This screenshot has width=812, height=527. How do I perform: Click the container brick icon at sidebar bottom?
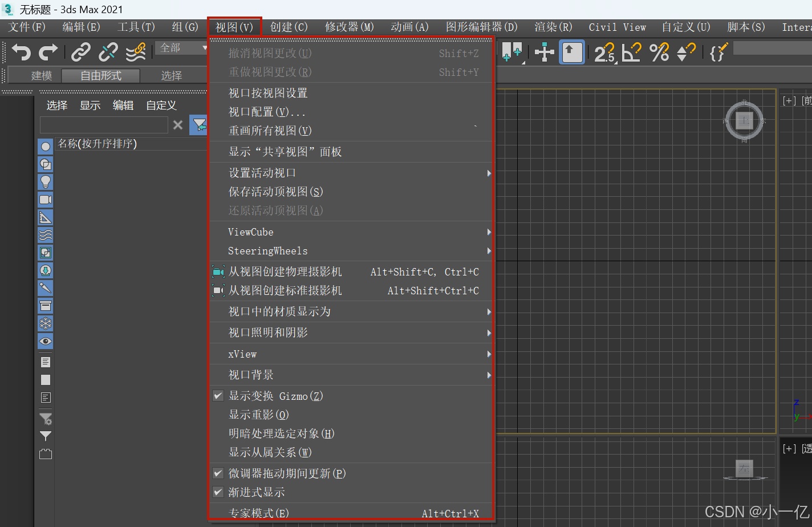pos(46,455)
